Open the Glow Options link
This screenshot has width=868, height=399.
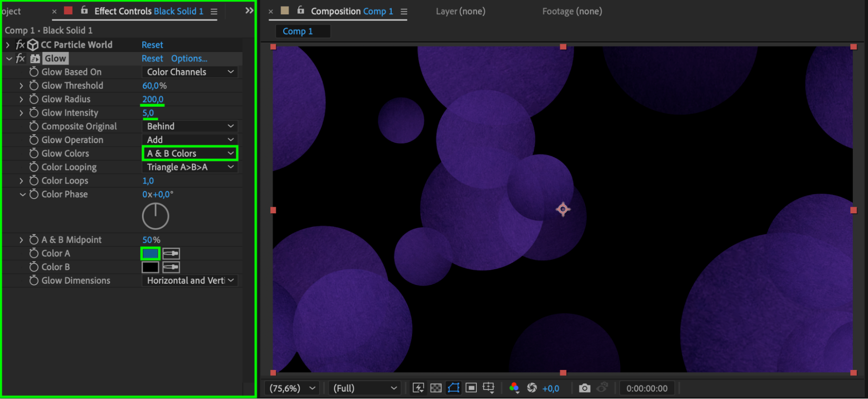click(x=189, y=59)
